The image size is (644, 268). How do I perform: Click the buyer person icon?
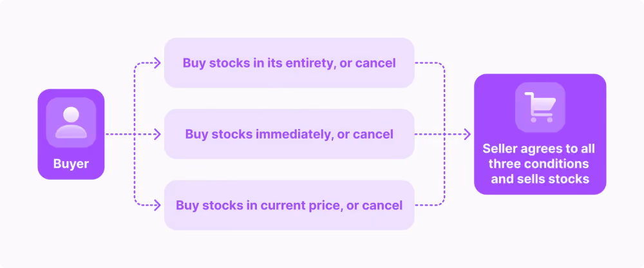tap(71, 122)
